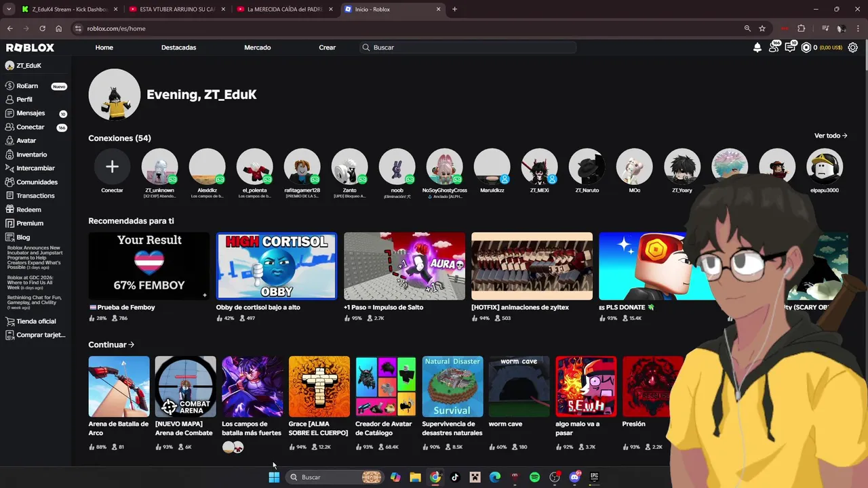Open ZT_EduK profile name in sidebar
This screenshot has height=488, width=868.
pos(28,66)
